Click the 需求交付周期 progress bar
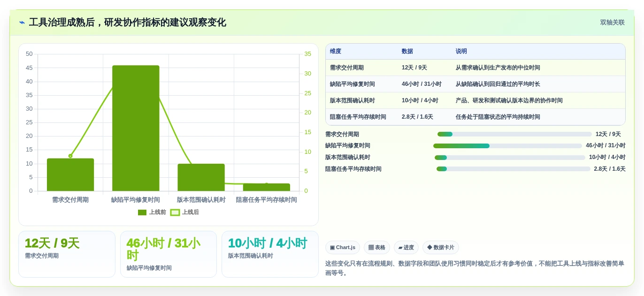 click(514, 134)
